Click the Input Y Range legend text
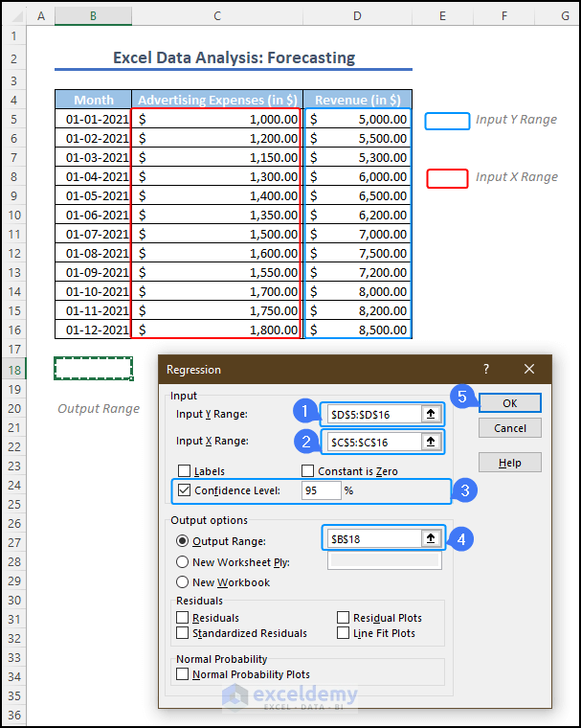Screen dimensions: 581x728 (x=516, y=120)
